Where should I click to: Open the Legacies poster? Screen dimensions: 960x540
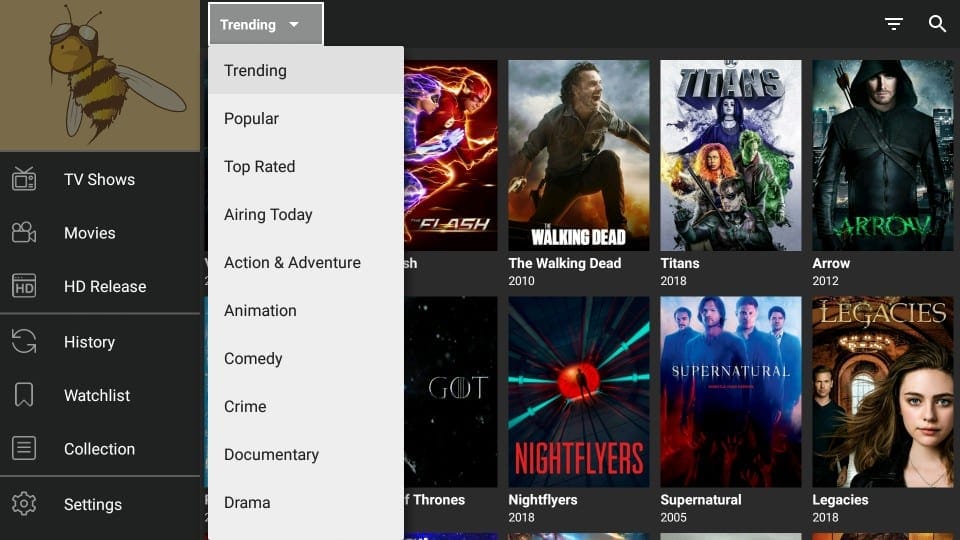pyautogui.click(x=882, y=392)
